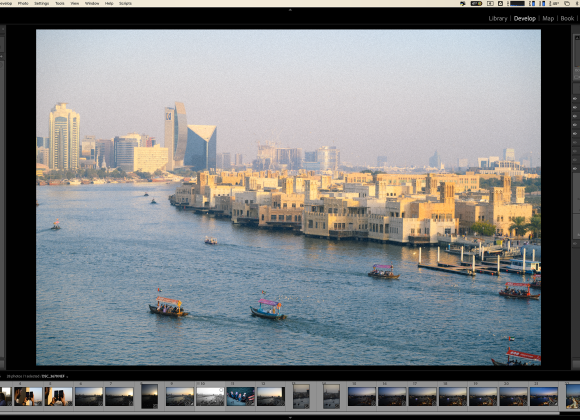Open the filmstrip source dropdown arrow
The image size is (580, 420).
67,376
